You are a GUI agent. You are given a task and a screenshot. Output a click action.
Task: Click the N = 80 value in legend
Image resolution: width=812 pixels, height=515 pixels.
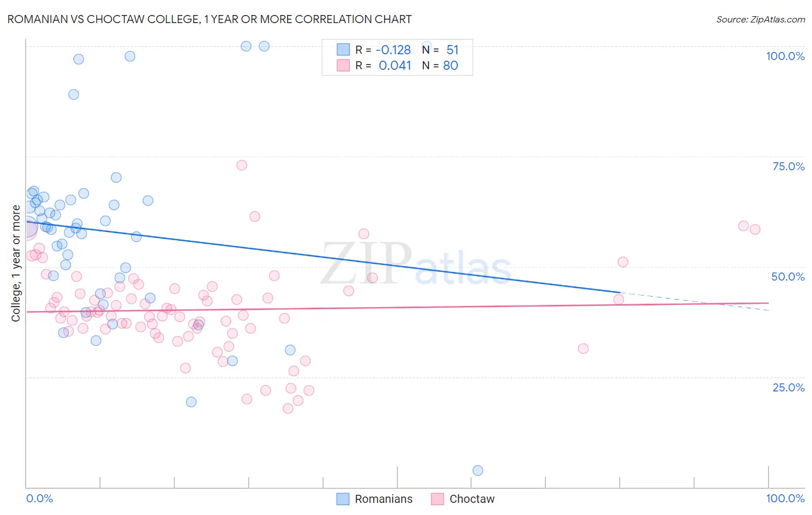coord(440,65)
